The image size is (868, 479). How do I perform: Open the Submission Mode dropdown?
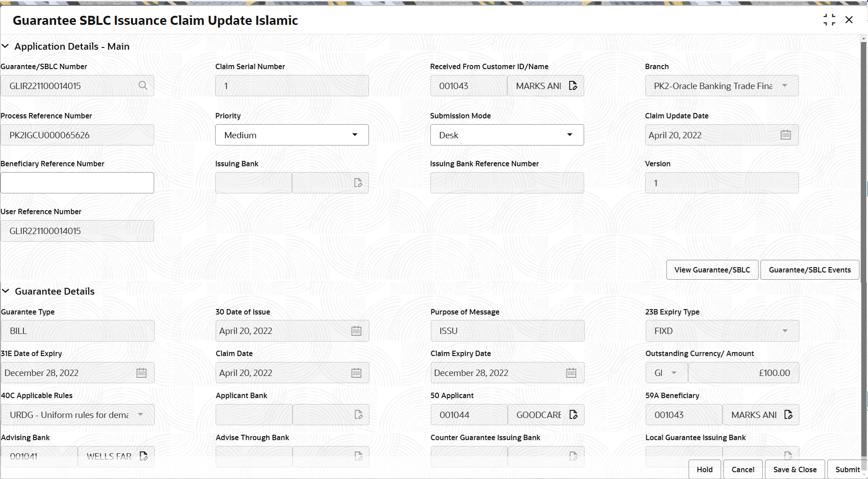[569, 135]
